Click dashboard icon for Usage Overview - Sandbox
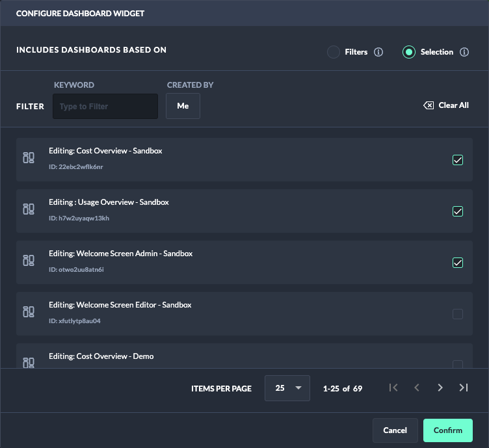This screenshot has height=448, width=489. [29, 209]
